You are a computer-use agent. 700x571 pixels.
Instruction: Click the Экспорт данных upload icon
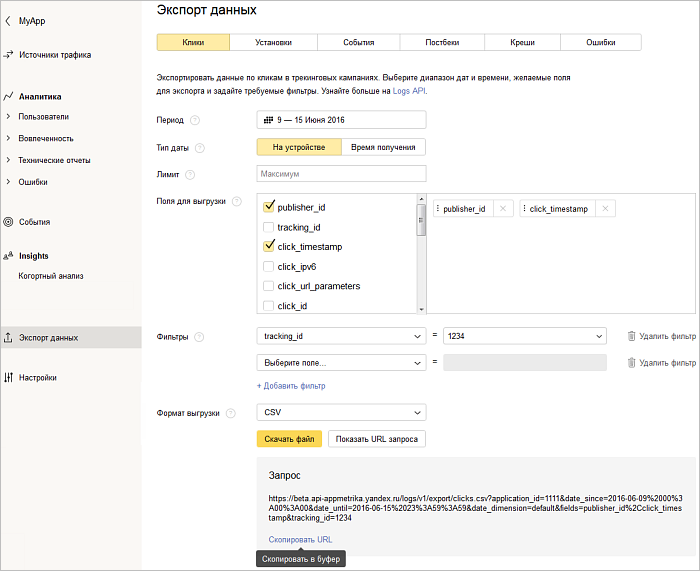pos(8,338)
